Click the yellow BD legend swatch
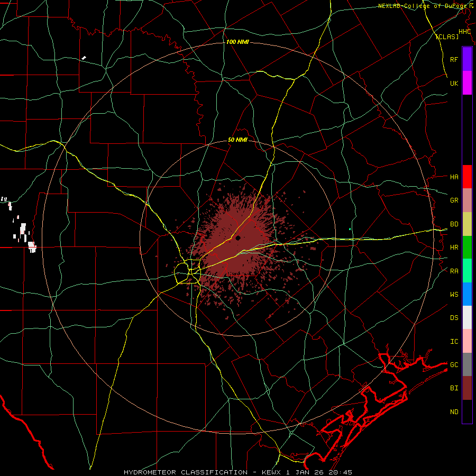The width and height of the screenshot is (476, 476). (467, 224)
